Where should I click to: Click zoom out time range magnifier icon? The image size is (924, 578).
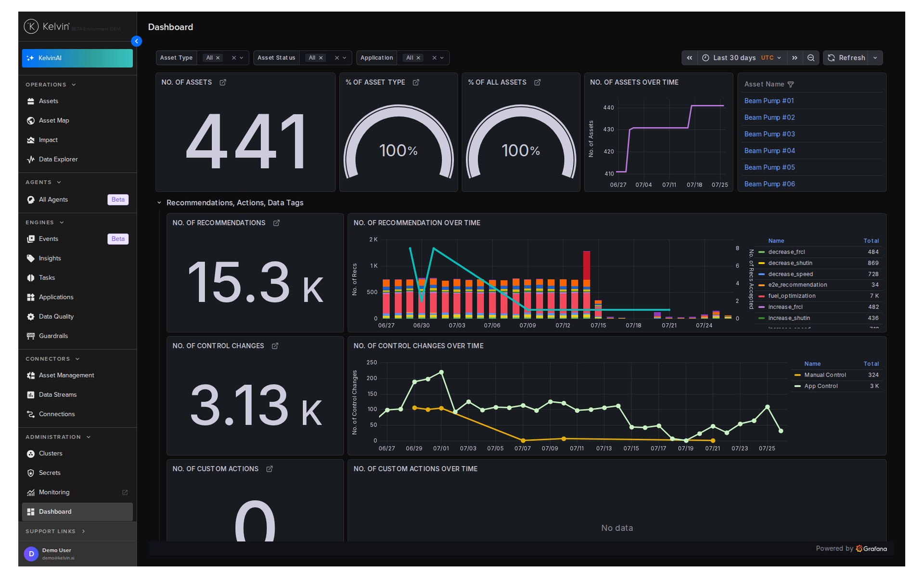pos(811,58)
